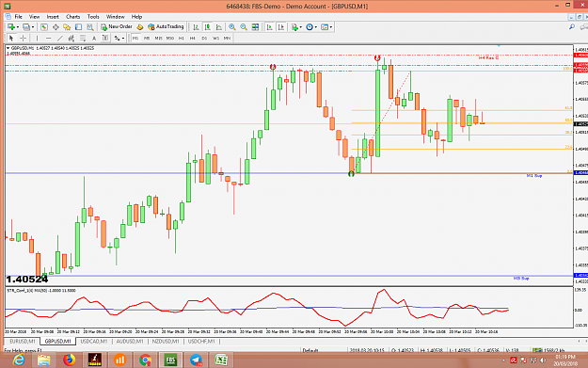Screen dimensions: 588x368
Task: Switch to the USDCHF,M1 chart tab
Action: (x=201, y=342)
